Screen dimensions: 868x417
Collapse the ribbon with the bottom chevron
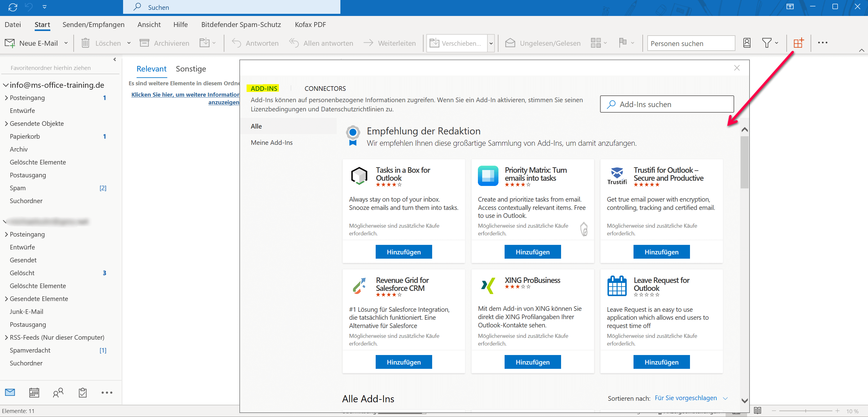pos(861,51)
